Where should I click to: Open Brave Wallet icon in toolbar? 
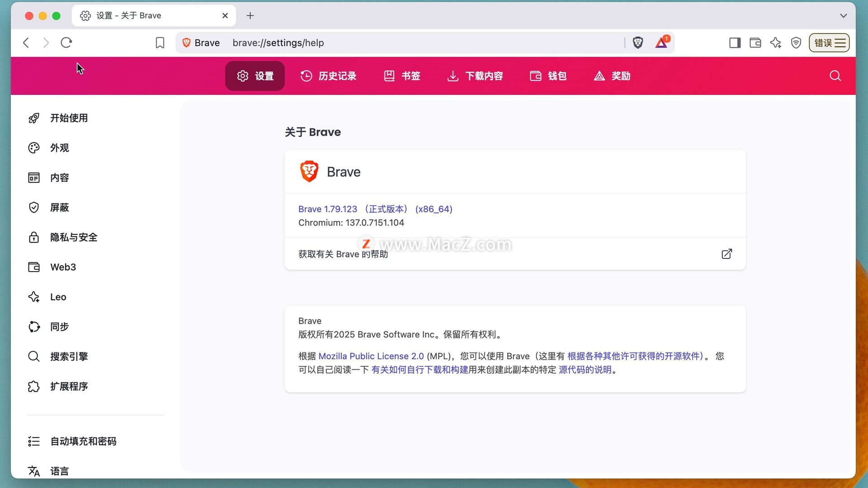tap(755, 42)
